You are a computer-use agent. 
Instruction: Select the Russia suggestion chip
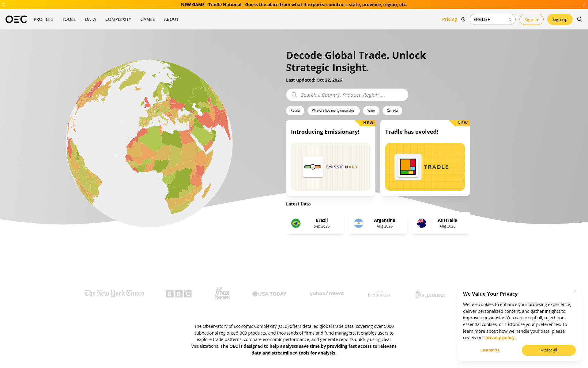tap(295, 111)
